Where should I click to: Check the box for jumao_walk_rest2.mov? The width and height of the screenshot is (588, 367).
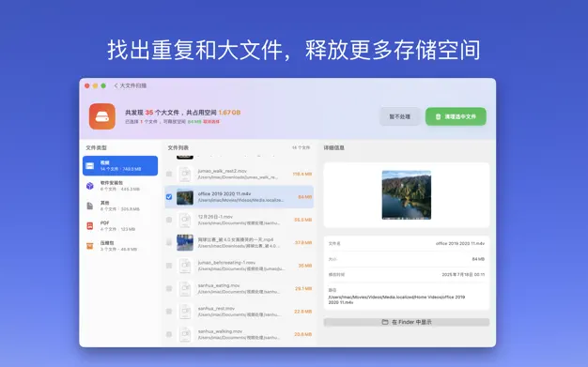(169, 174)
